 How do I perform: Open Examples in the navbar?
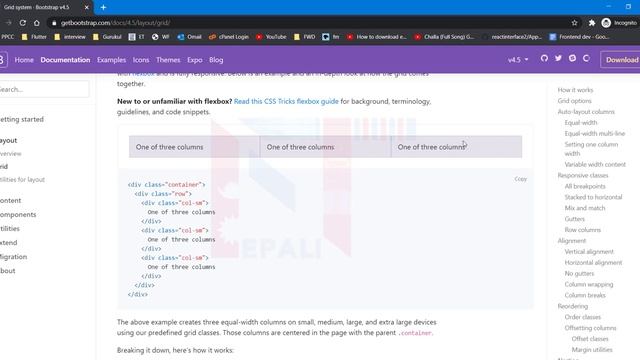(x=111, y=60)
